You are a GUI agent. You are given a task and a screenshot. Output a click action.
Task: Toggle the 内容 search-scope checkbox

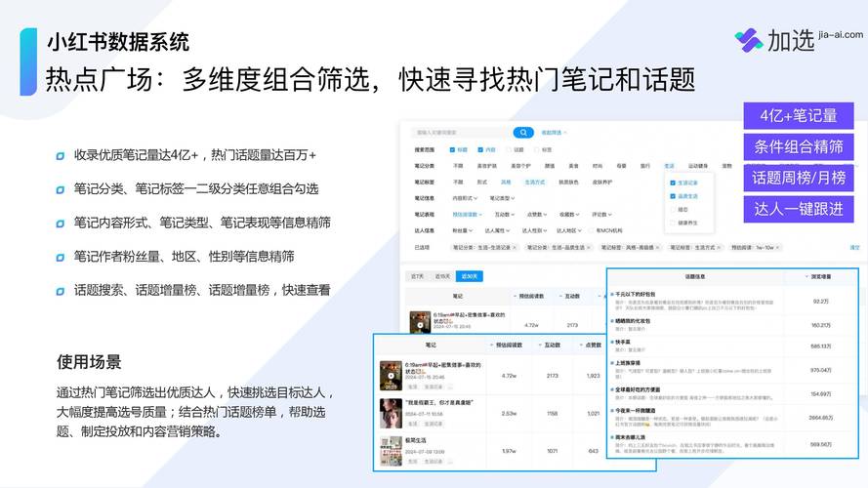480,150
